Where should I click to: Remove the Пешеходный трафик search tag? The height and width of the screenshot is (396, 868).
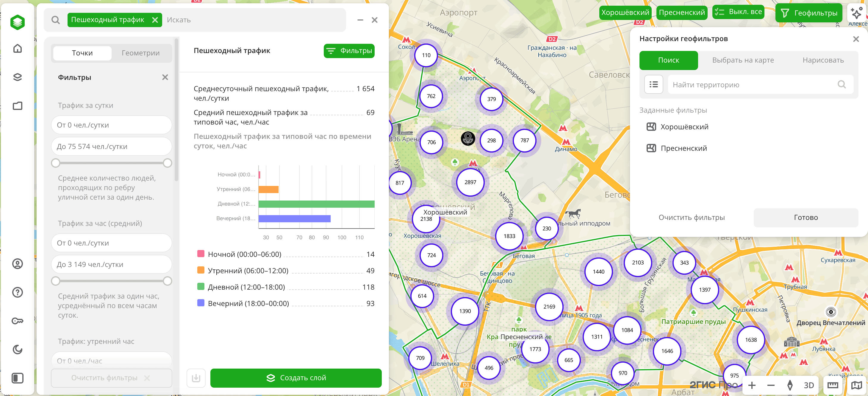point(155,20)
